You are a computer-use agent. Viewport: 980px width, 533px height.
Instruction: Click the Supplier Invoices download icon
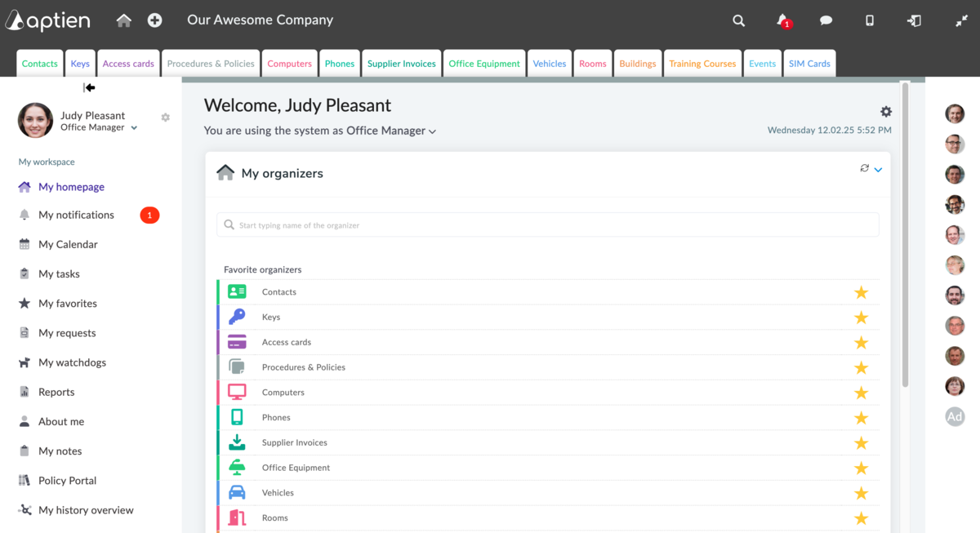tap(237, 442)
